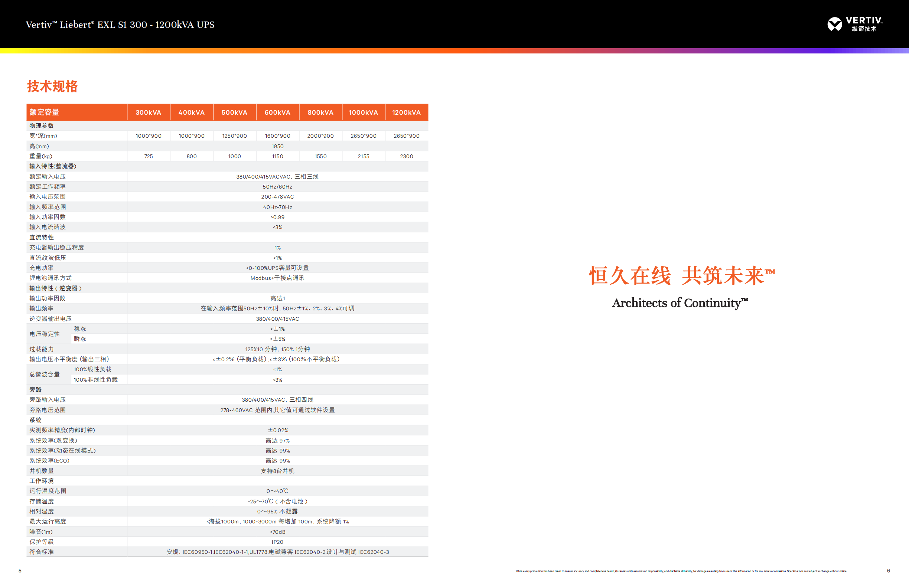The image size is (909, 588).
Task: Click the 物理参数 section row
Action: click(227, 125)
